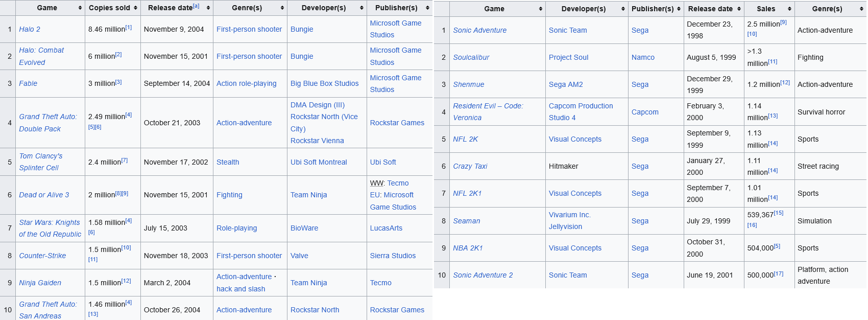
Task: Open Grand Theft Auto: San Andreas link
Action: [48, 310]
